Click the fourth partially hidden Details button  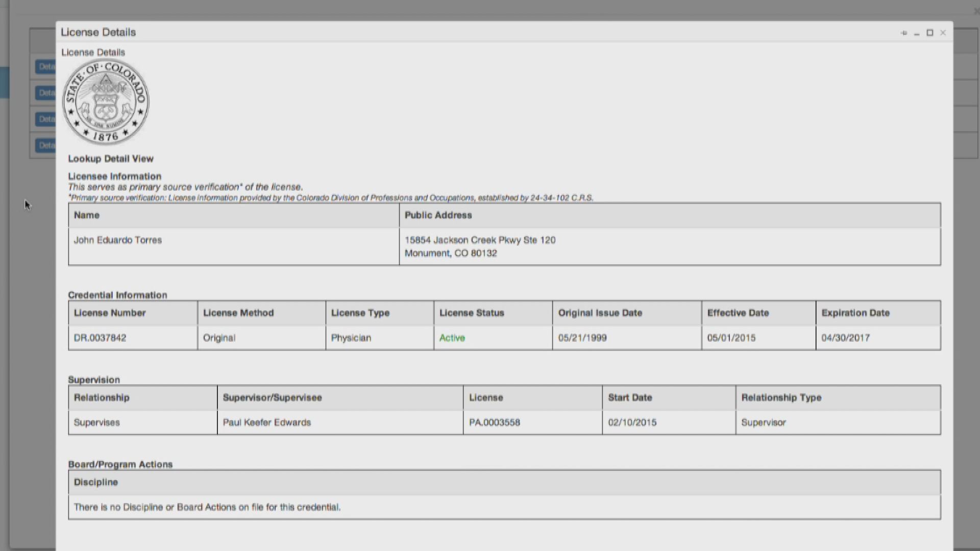[45, 145]
